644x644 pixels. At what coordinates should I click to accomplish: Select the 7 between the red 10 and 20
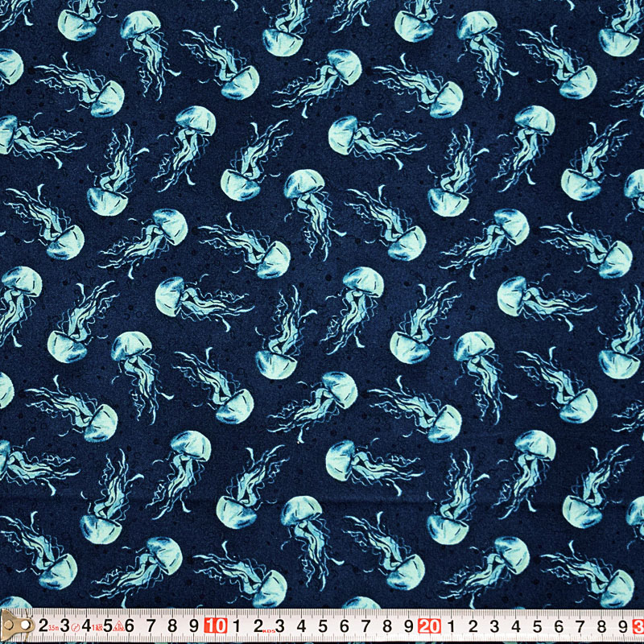point(365,625)
